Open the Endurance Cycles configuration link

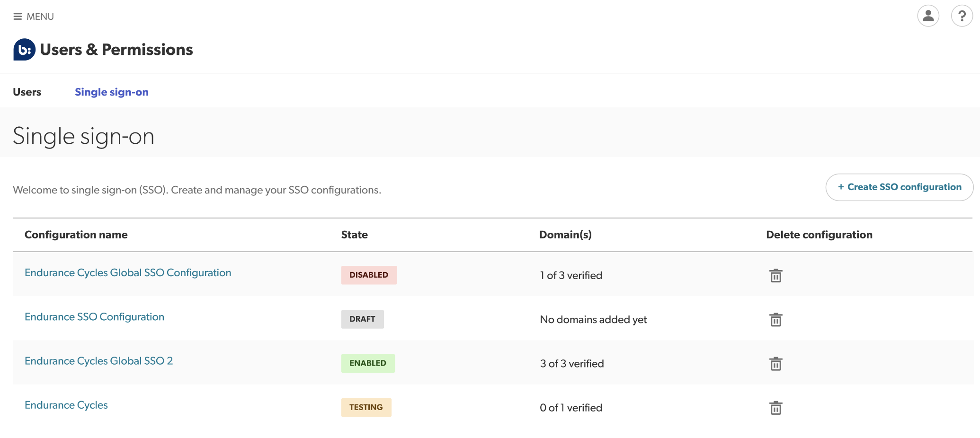tap(66, 405)
